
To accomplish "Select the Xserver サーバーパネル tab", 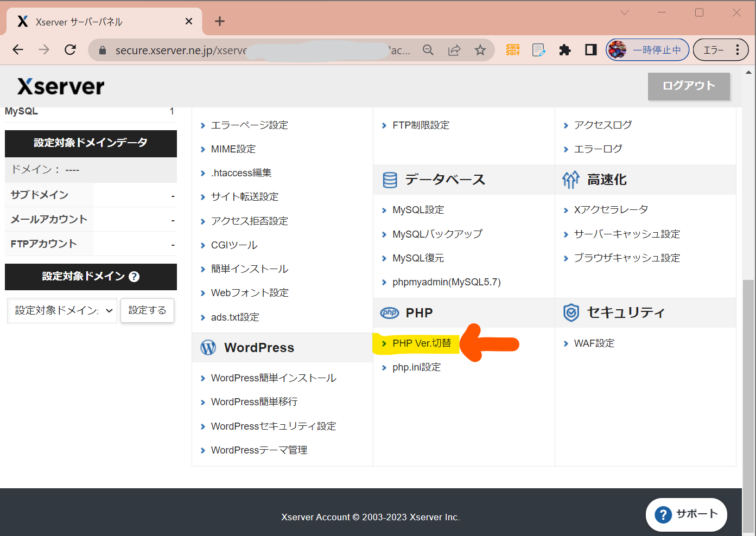I will coord(104,22).
